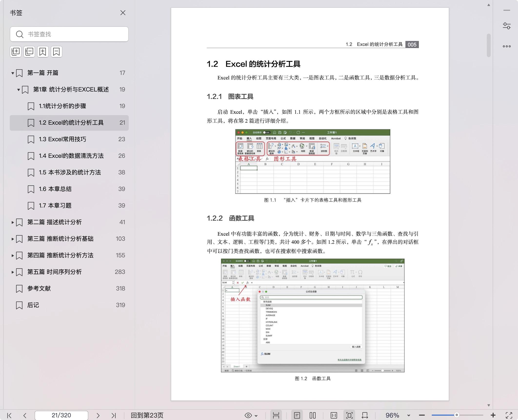This screenshot has width=518, height=420.
Task: Go to last page button
Action: click(x=114, y=415)
